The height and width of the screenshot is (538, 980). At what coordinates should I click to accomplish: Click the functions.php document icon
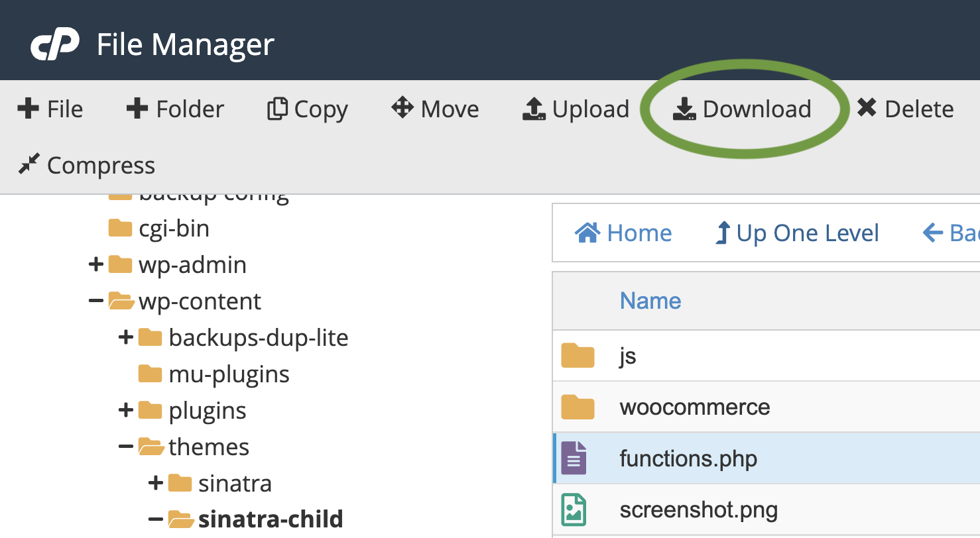[x=574, y=458]
